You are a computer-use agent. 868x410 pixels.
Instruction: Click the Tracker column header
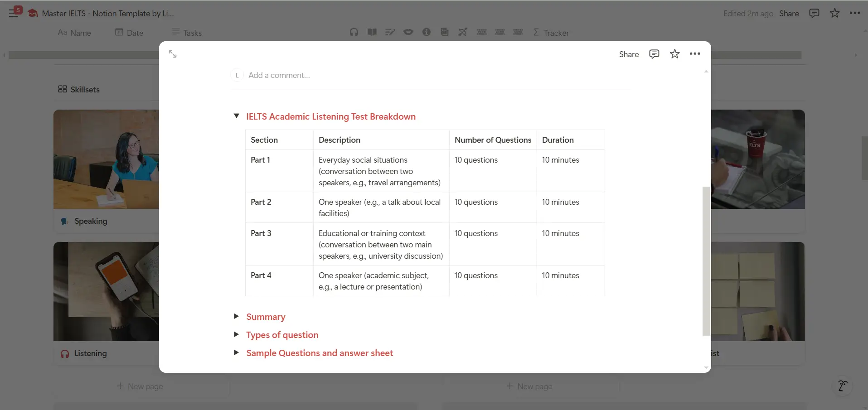[551, 33]
